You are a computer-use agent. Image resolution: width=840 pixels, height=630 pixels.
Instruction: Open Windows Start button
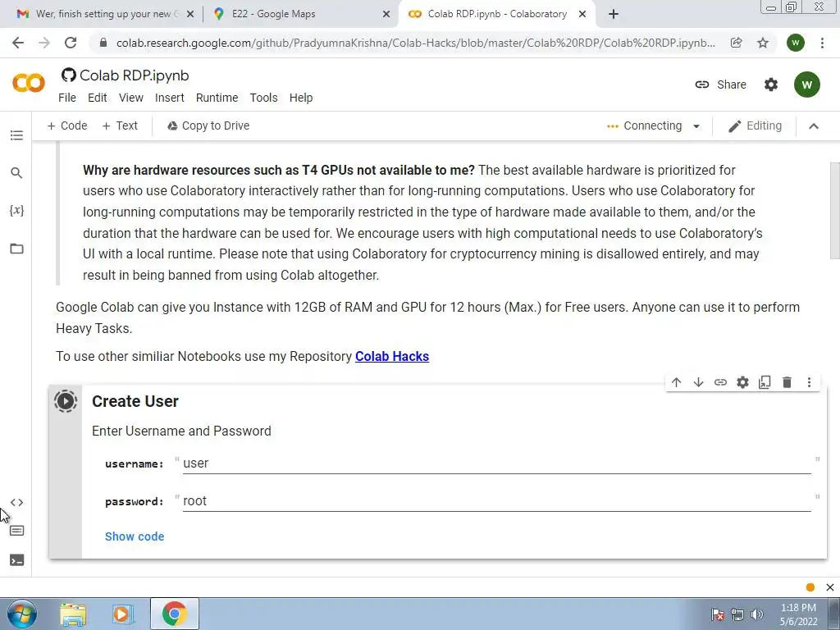[21, 614]
